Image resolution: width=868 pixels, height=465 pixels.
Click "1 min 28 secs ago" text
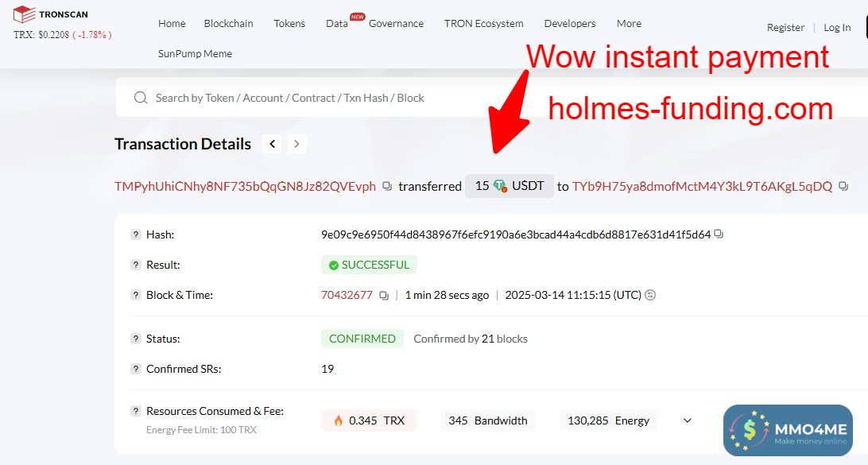click(447, 295)
